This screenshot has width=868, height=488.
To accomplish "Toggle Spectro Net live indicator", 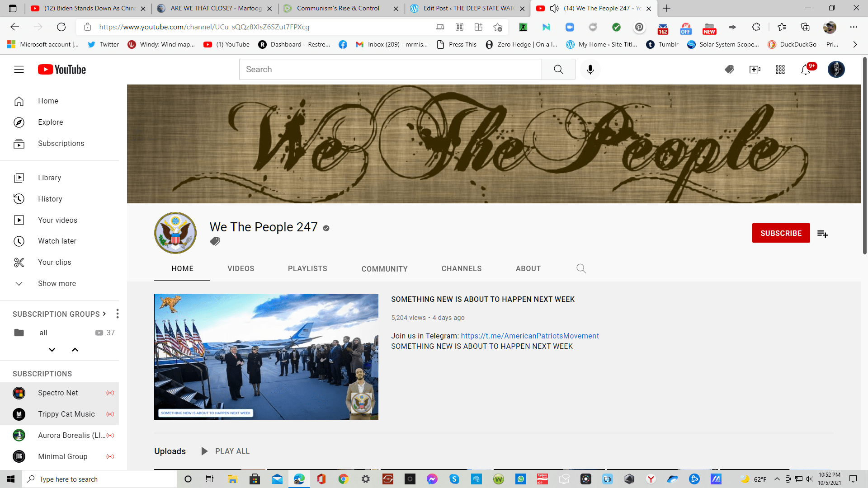I will (x=110, y=393).
